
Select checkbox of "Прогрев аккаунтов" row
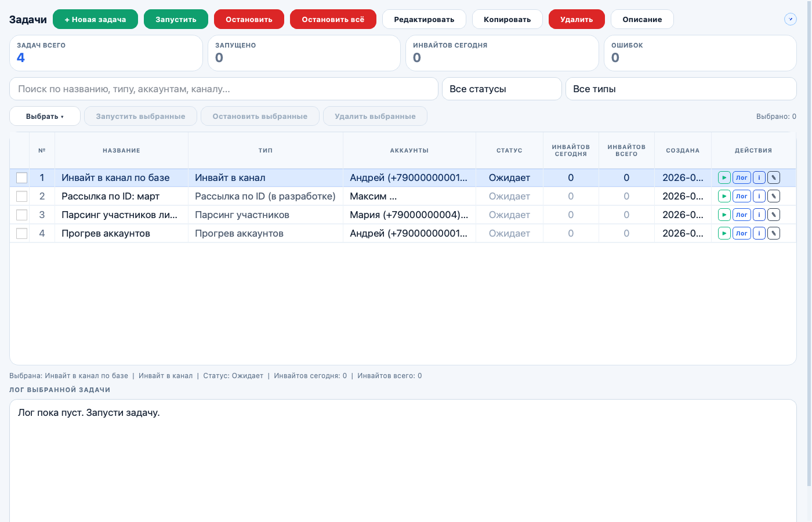21,233
